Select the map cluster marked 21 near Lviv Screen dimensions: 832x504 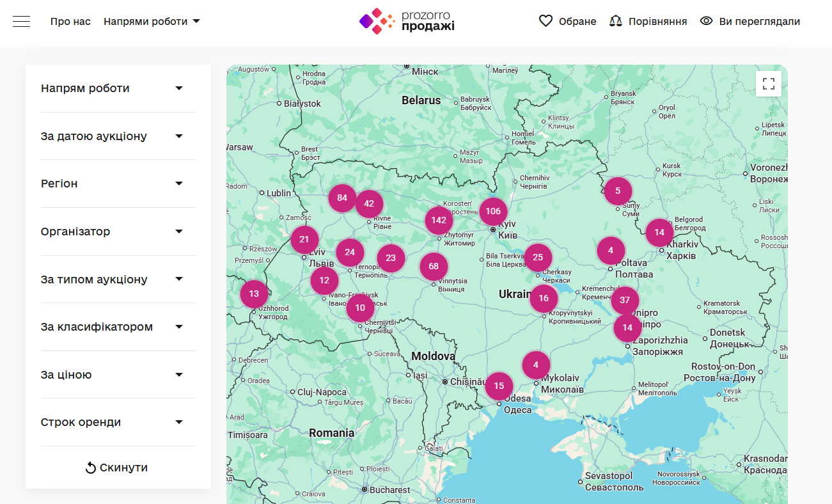coord(304,240)
